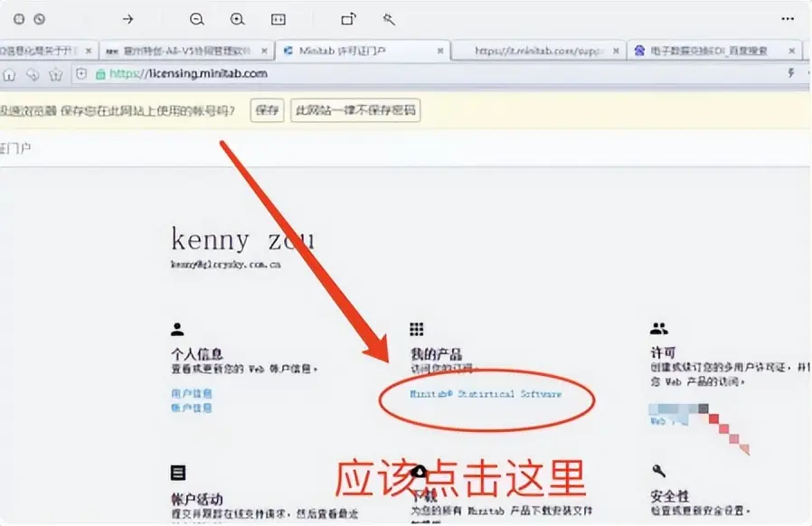Click the bookmark star icon beside address bar
The height and width of the screenshot is (526, 812).
[56, 74]
